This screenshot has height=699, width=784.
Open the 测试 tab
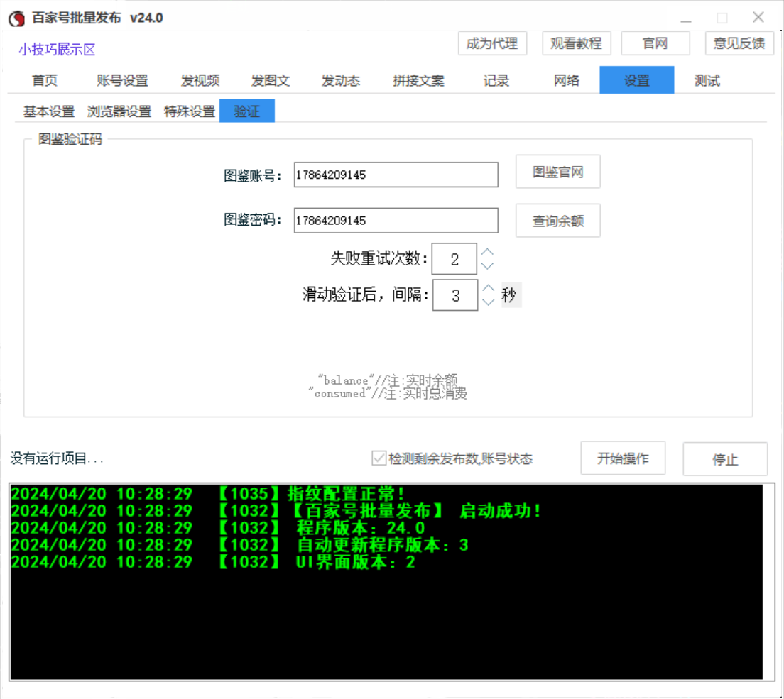click(x=707, y=80)
